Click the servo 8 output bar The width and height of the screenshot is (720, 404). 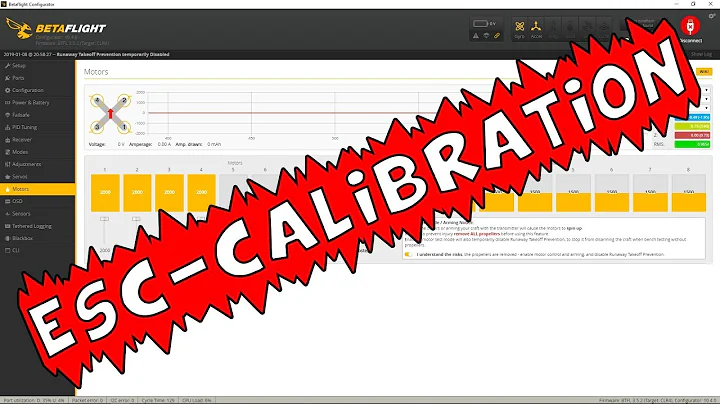(689, 193)
